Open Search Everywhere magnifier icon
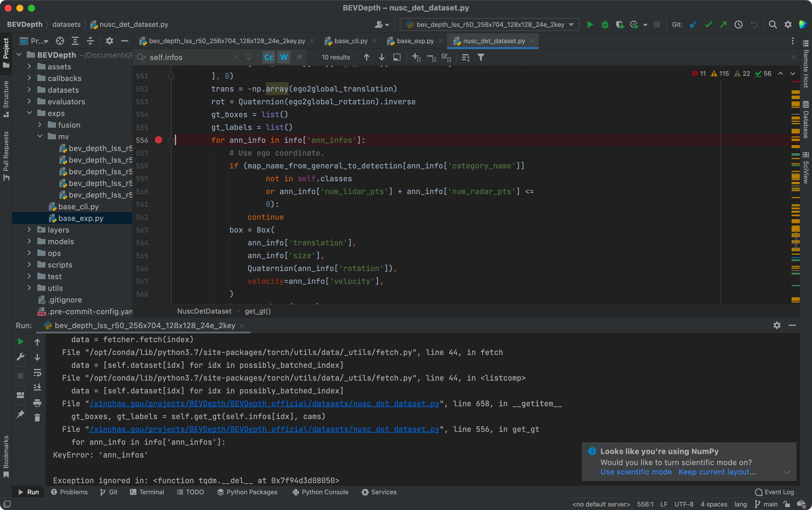812x510 pixels. [x=773, y=24]
